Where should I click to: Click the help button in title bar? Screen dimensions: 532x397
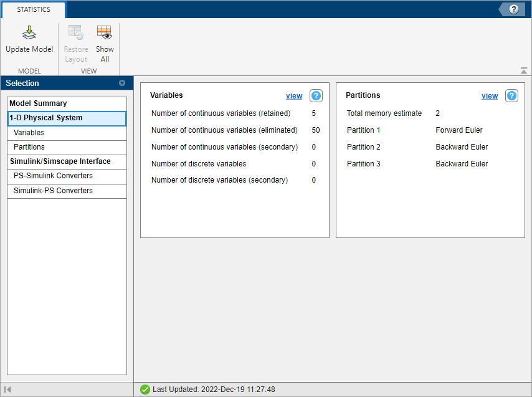[x=513, y=9]
